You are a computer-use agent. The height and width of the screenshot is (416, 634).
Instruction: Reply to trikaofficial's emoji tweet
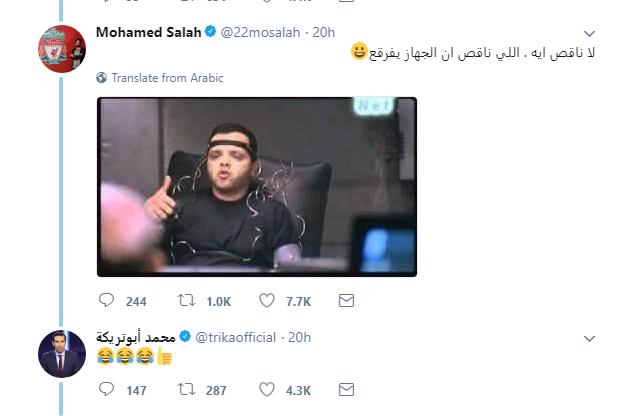point(106,389)
